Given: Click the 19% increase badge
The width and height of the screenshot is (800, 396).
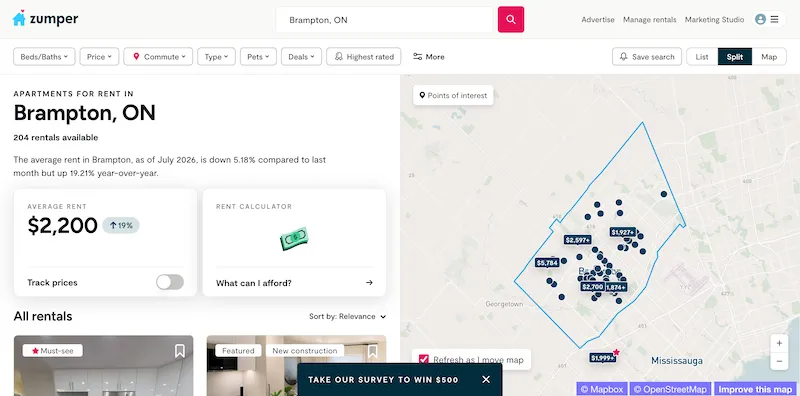Looking at the screenshot, I should tap(121, 225).
